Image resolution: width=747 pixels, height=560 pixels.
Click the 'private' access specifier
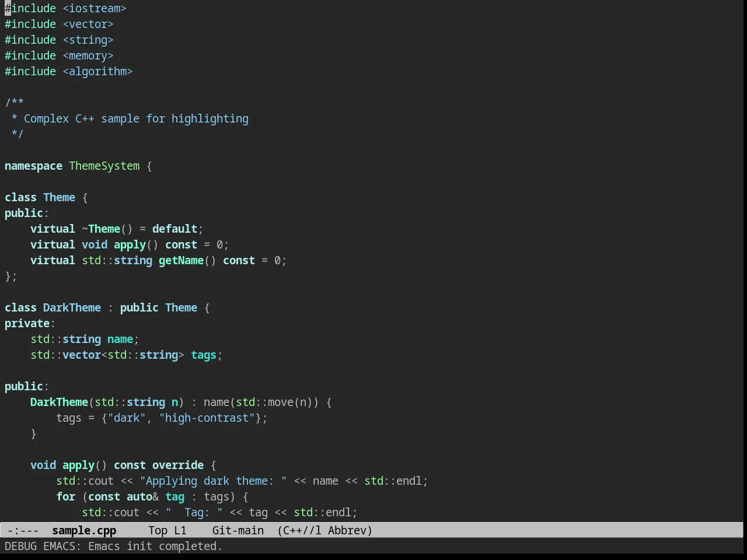27,323
